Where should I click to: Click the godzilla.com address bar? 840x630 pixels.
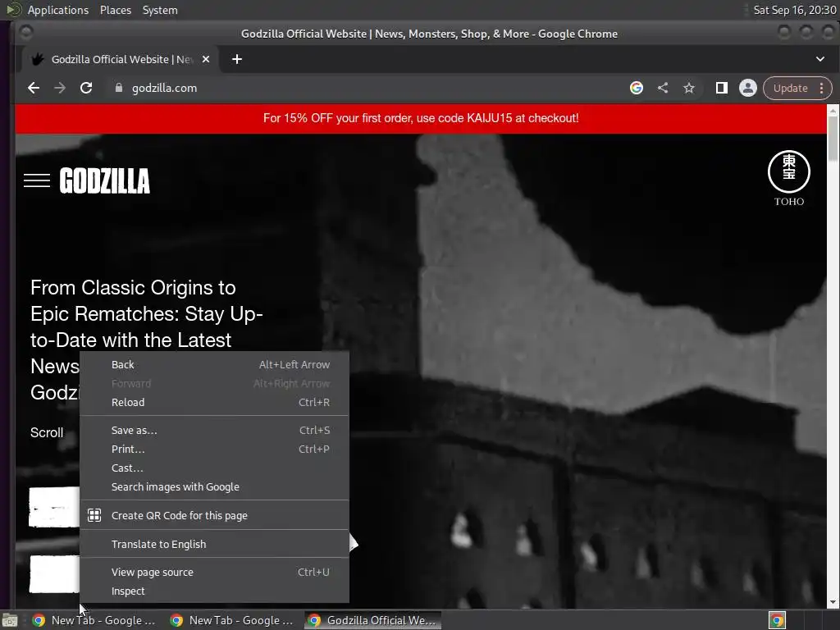click(370, 89)
